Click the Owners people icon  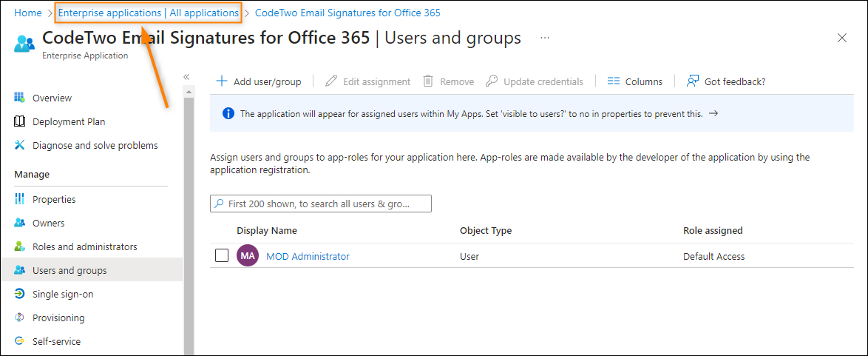point(19,223)
